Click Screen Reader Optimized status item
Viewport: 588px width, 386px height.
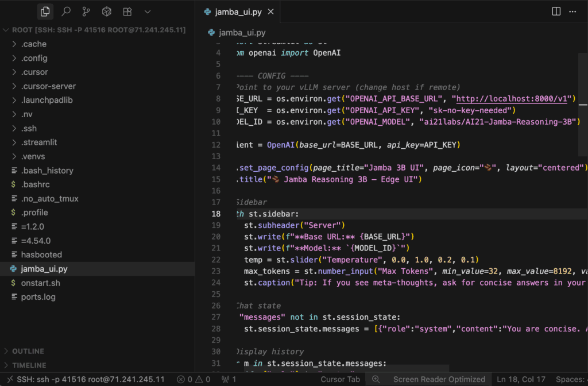tap(439, 379)
